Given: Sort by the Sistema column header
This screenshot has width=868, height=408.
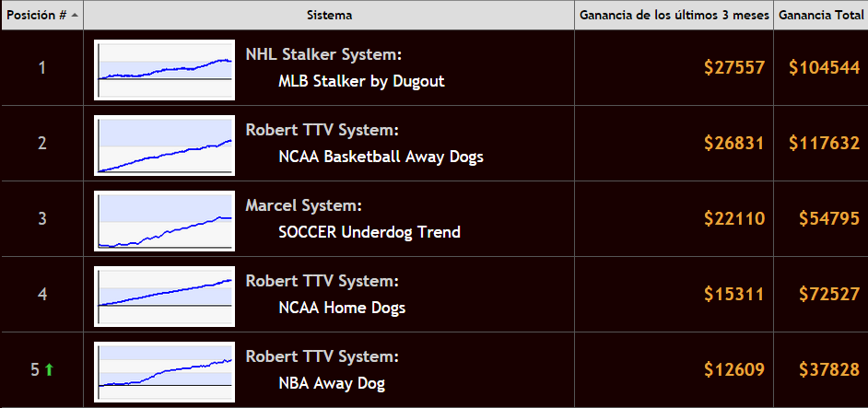Looking at the screenshot, I should tap(329, 16).
